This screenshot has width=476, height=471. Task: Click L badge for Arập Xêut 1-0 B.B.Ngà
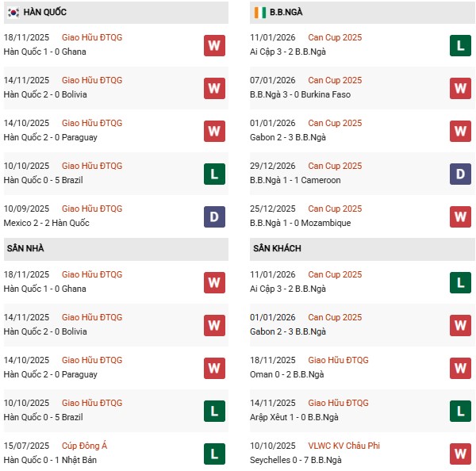click(460, 411)
